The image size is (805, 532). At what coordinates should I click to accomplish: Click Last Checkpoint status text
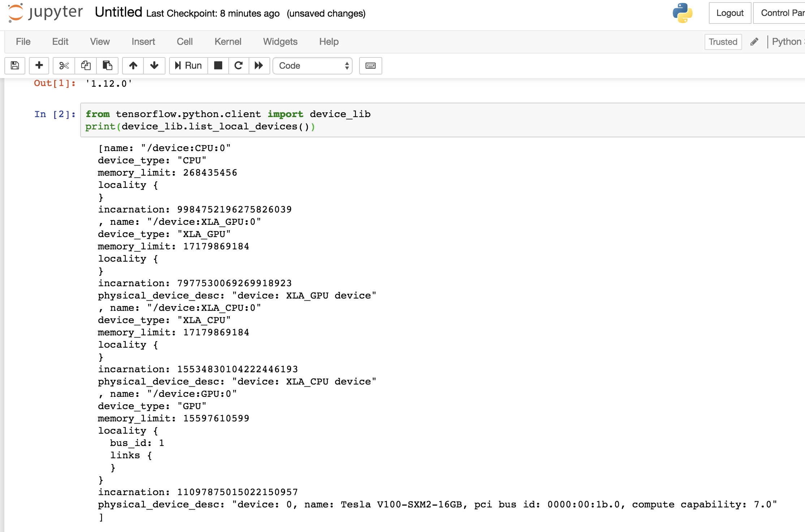point(213,13)
